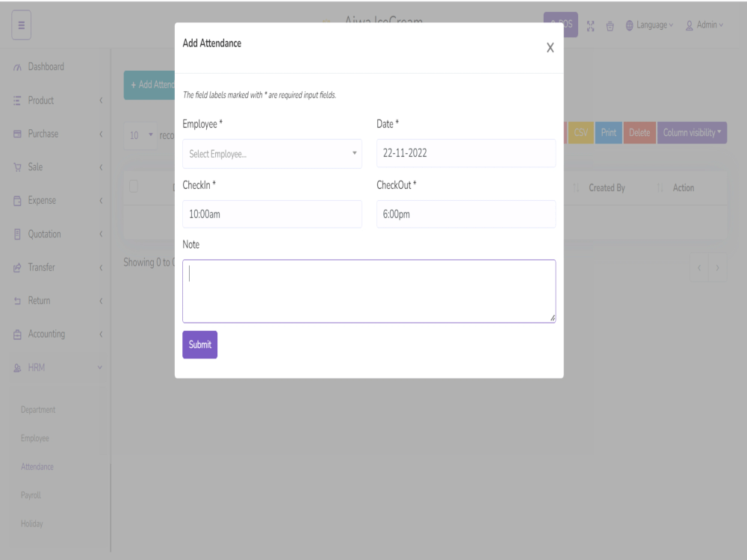Expand the Column visibility dropdown
This screenshot has width=747, height=560.
coord(692,132)
